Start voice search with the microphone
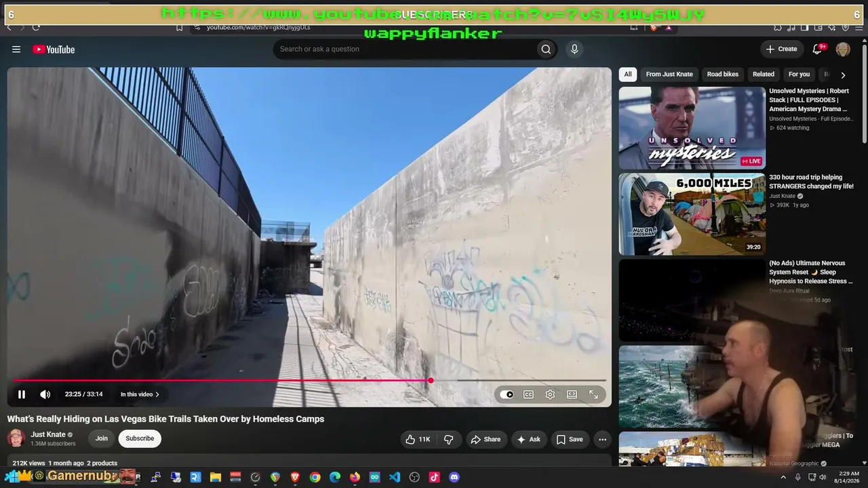The height and width of the screenshot is (488, 868). tap(574, 49)
